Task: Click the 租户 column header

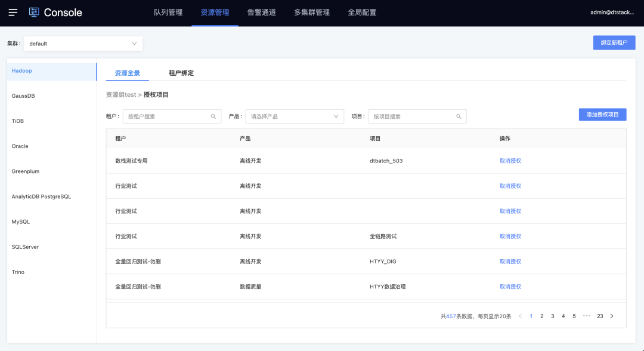Action: point(120,138)
